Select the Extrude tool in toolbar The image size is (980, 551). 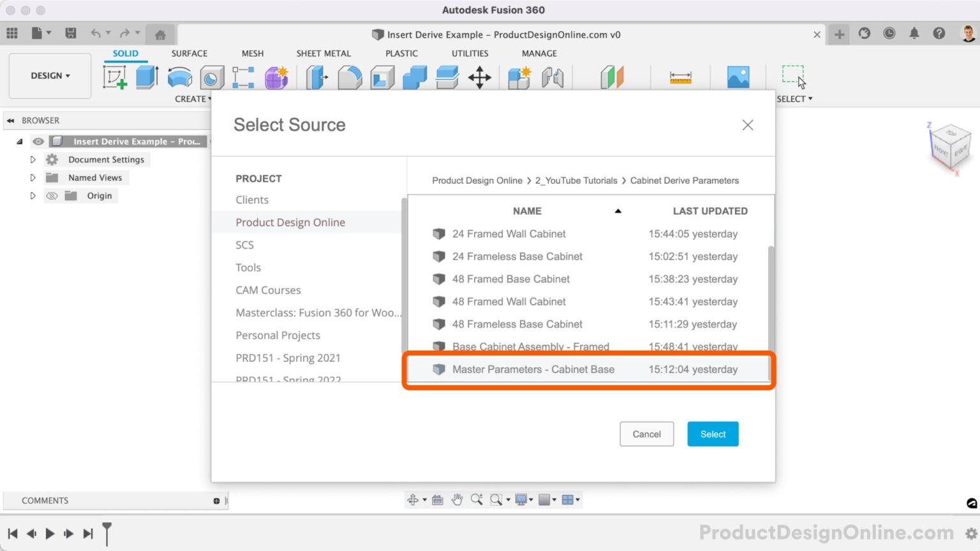point(147,77)
